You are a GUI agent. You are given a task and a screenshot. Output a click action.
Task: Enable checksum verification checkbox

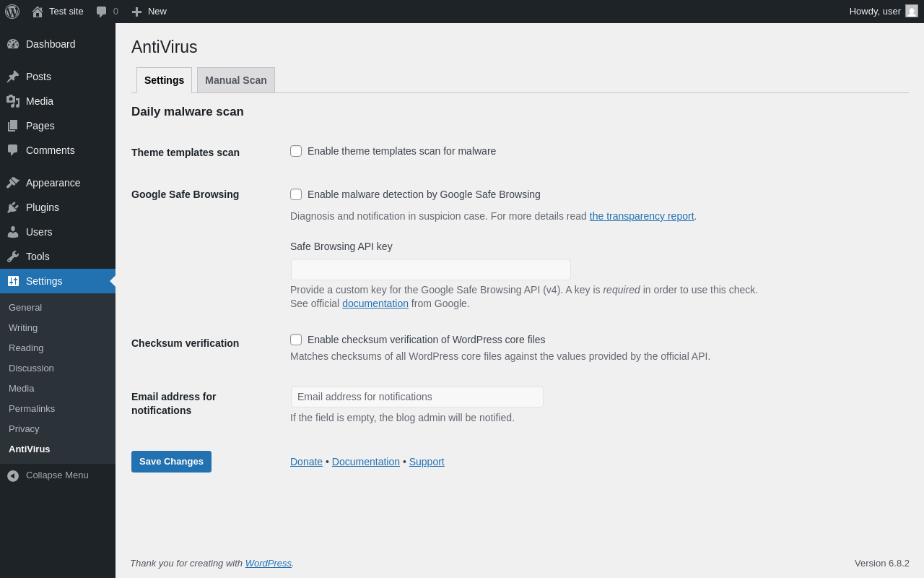(x=296, y=340)
